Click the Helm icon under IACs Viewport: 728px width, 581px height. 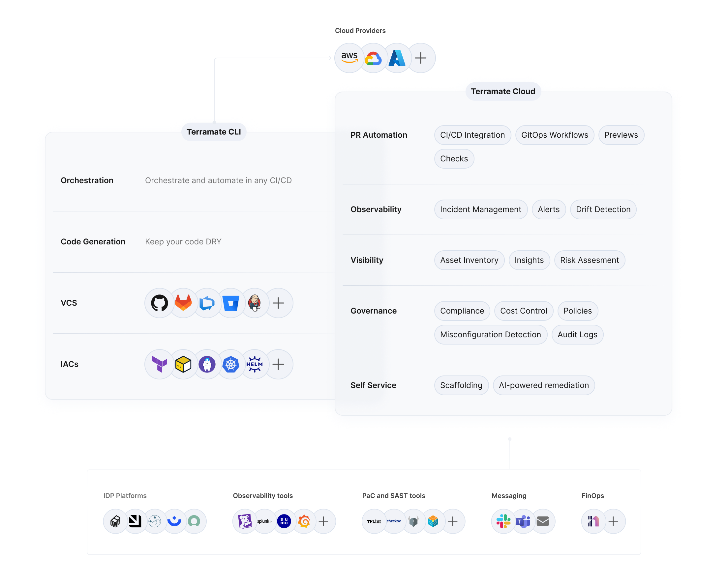click(x=255, y=364)
